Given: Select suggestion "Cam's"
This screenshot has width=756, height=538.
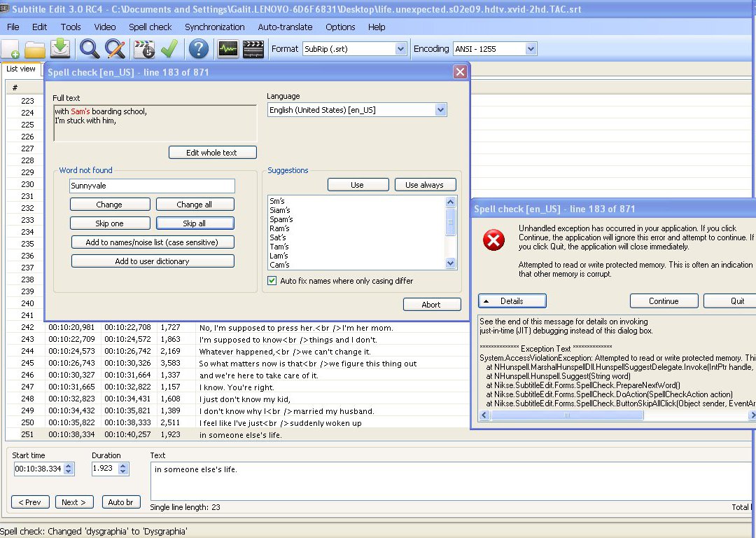Looking at the screenshot, I should pyautogui.click(x=279, y=265).
